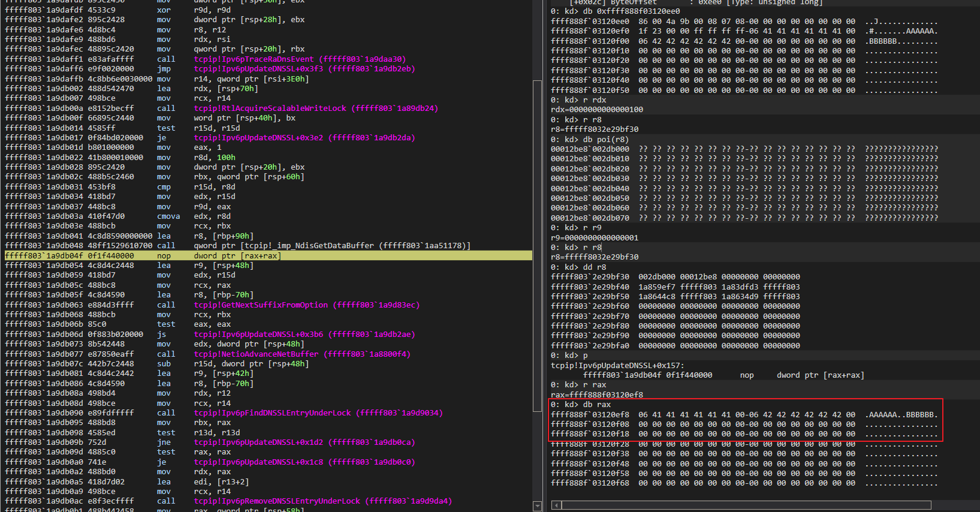Click the tcpip!Ipv6pTraceRaDnsEvent call target

300,59
